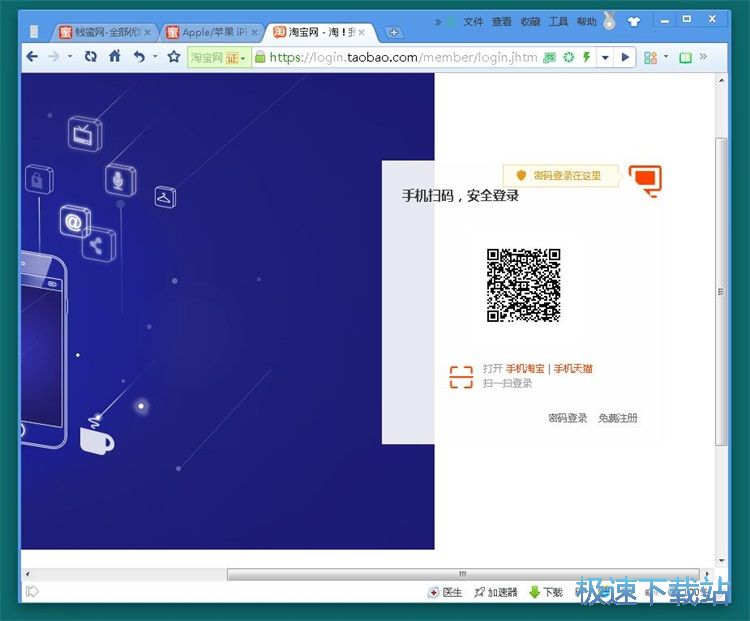Open the 手机天猫 link
The height and width of the screenshot is (621, 750).
coord(573,368)
